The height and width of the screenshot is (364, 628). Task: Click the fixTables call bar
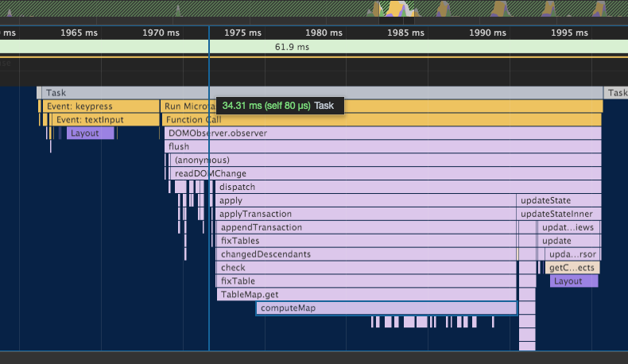(x=366, y=241)
